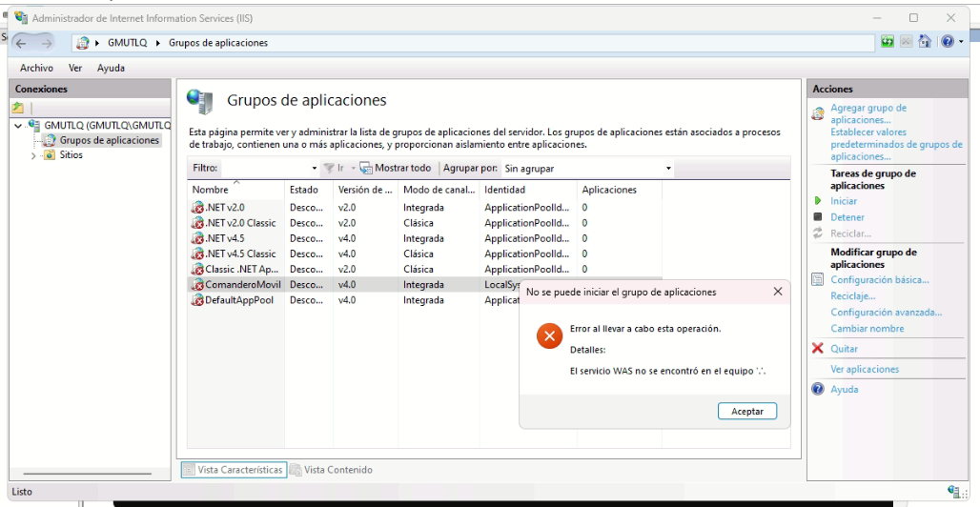The height and width of the screenshot is (507, 980).
Task: Click the red Quitar X icon
Action: click(818, 348)
